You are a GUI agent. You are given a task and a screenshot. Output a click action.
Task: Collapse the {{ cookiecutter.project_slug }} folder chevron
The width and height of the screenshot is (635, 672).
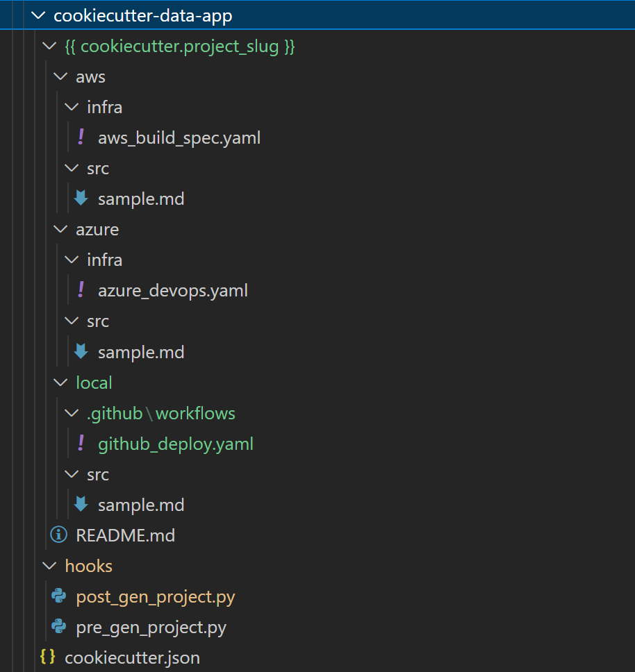coord(50,46)
